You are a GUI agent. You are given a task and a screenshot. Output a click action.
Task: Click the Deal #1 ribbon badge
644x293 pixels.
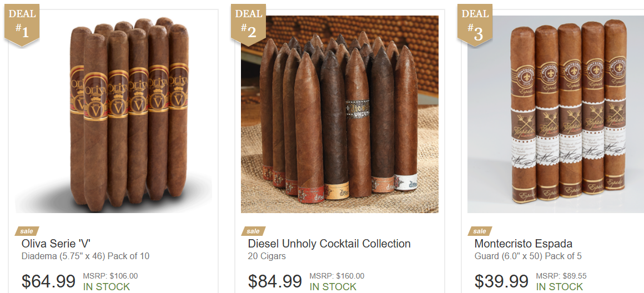pos(22,24)
